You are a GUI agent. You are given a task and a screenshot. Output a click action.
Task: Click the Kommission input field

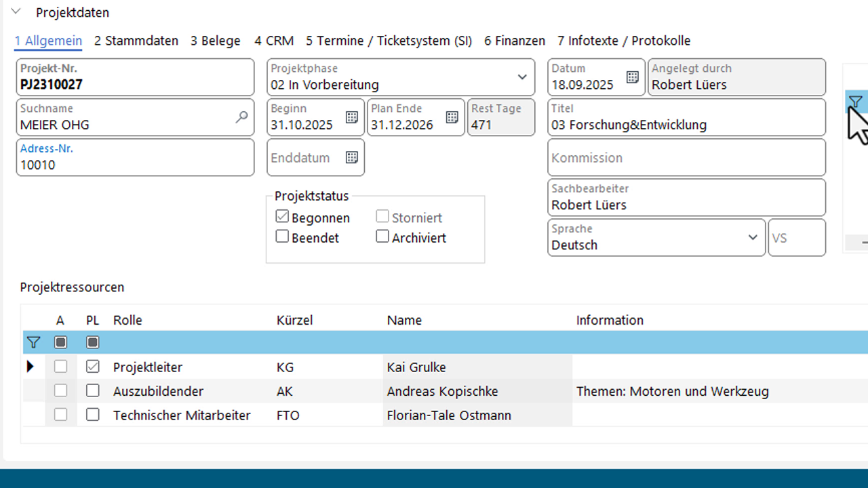tap(686, 158)
